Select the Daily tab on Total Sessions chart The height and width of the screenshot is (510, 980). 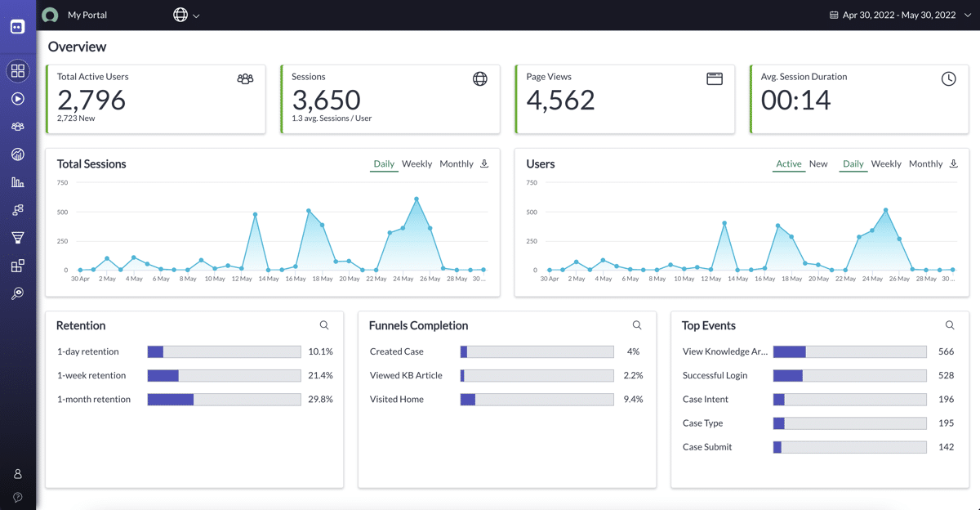coord(384,163)
